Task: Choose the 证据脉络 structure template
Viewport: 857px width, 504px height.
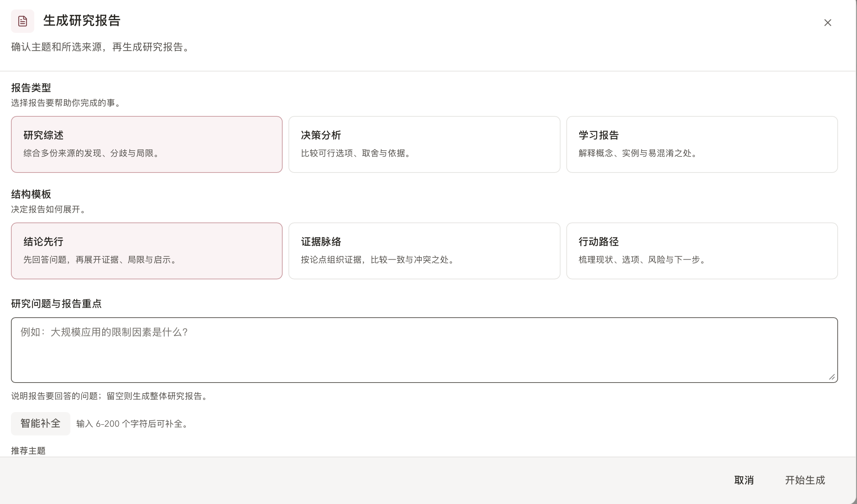Action: click(x=424, y=251)
